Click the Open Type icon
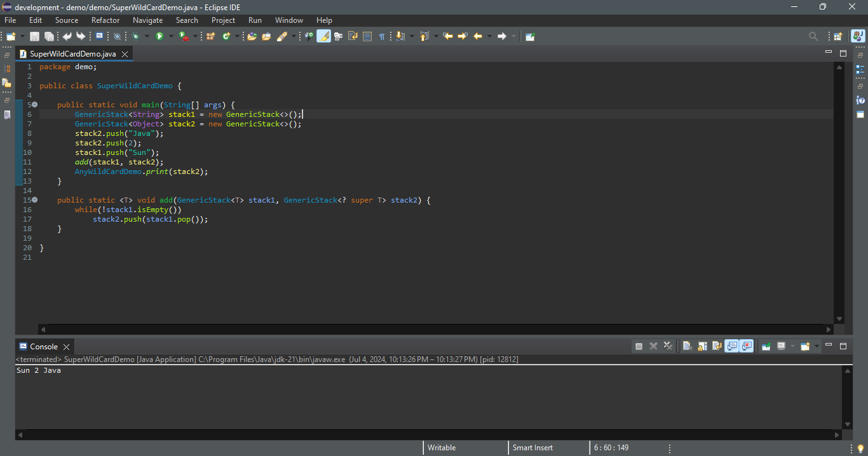The height and width of the screenshot is (456, 868). (x=252, y=36)
